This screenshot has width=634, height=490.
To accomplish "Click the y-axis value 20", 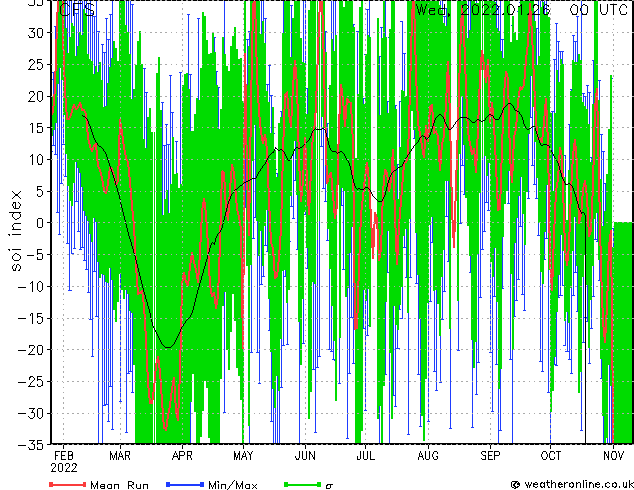I will [34, 96].
